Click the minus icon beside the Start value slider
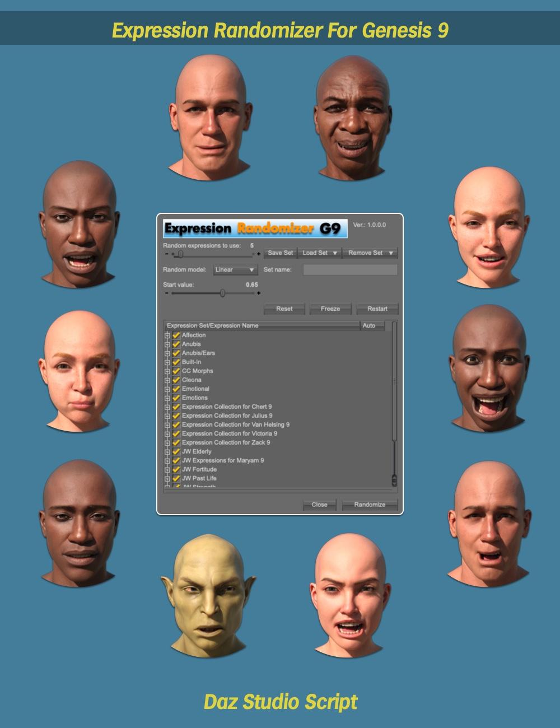Viewport: 560px width, 728px height. click(x=166, y=293)
